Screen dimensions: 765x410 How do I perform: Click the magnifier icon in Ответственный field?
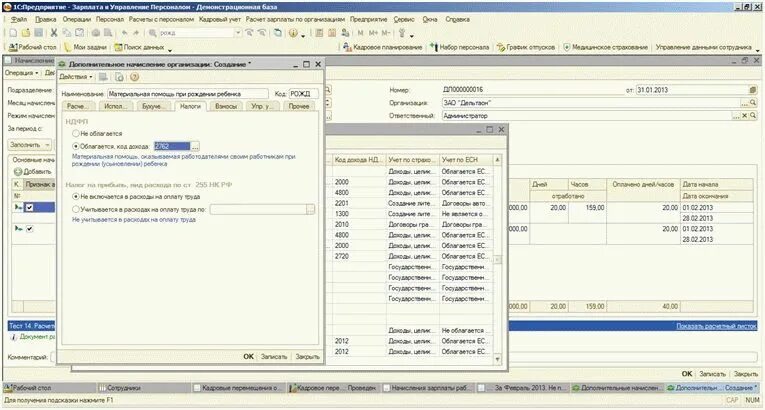coord(753,116)
